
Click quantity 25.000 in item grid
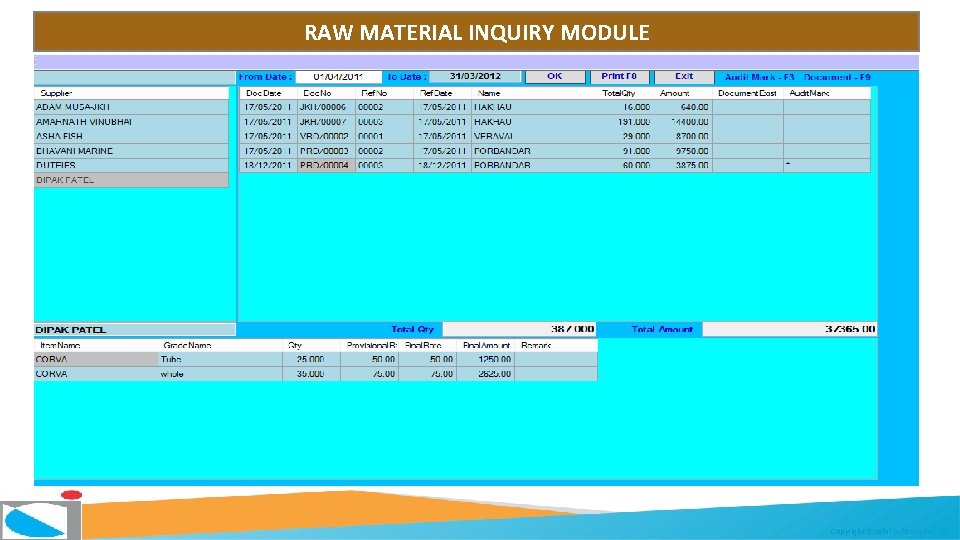point(311,359)
